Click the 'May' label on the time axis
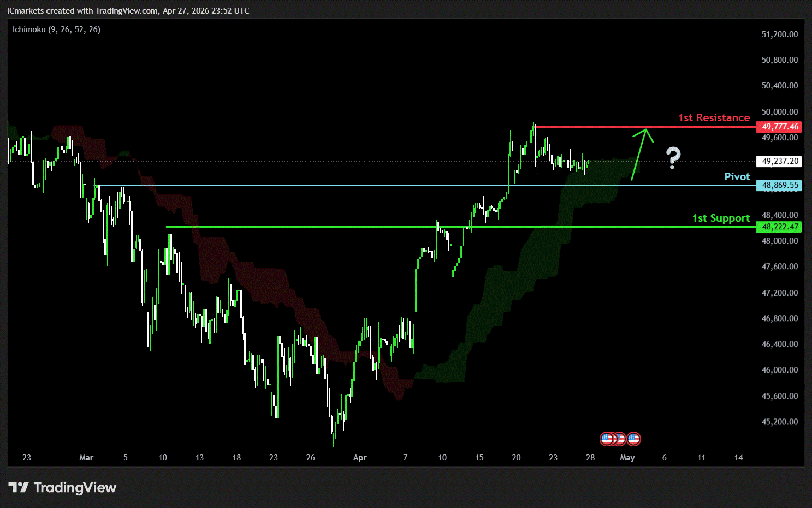 (627, 458)
